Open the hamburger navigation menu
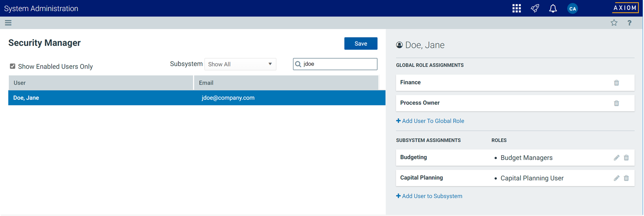 (x=8, y=23)
